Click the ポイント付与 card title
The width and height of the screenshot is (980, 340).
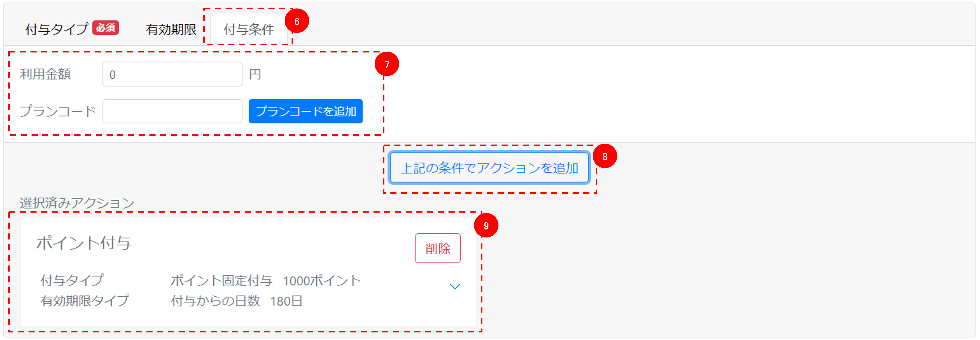coord(84,243)
